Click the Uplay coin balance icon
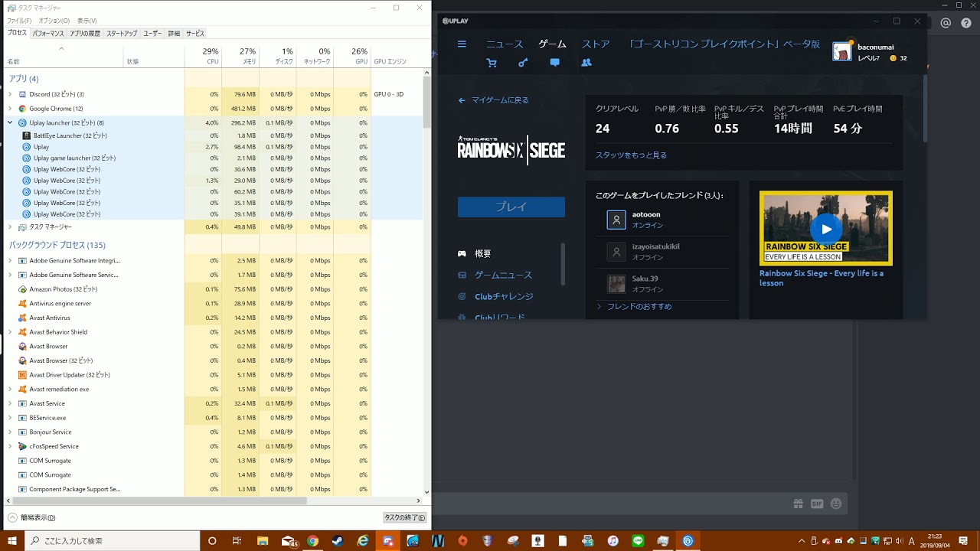 coord(893,58)
